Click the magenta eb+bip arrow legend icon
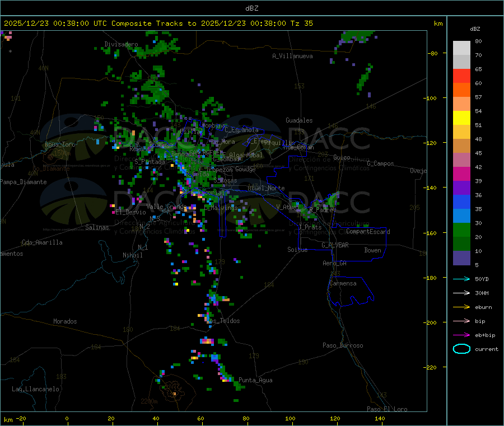 [461, 335]
